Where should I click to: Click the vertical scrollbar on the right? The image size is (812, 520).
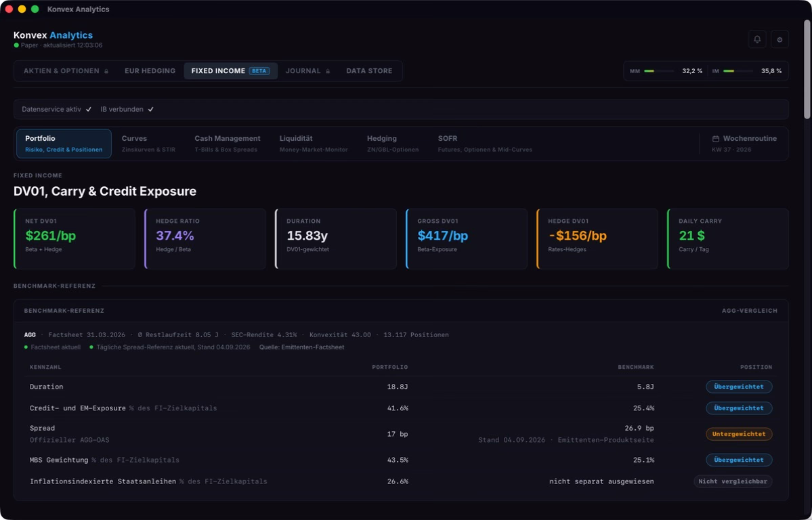pyautogui.click(x=807, y=70)
